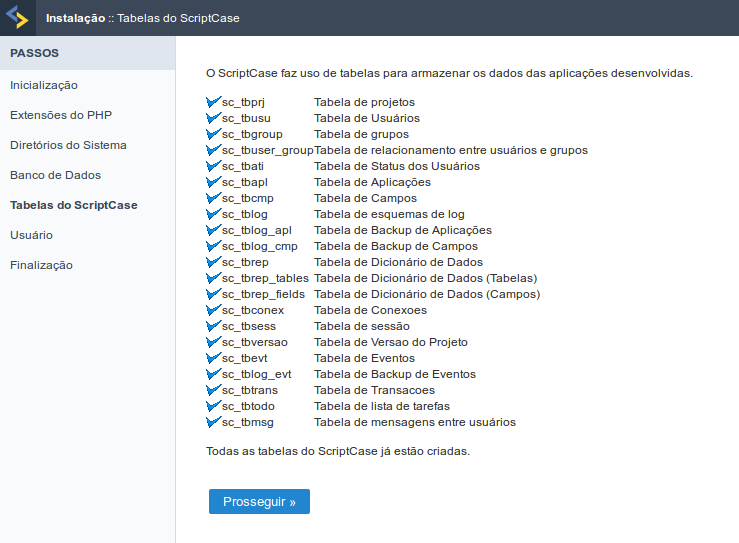The width and height of the screenshot is (739, 543).
Task: Click checkmark icon beside sc_tbconex
Action: 213,310
